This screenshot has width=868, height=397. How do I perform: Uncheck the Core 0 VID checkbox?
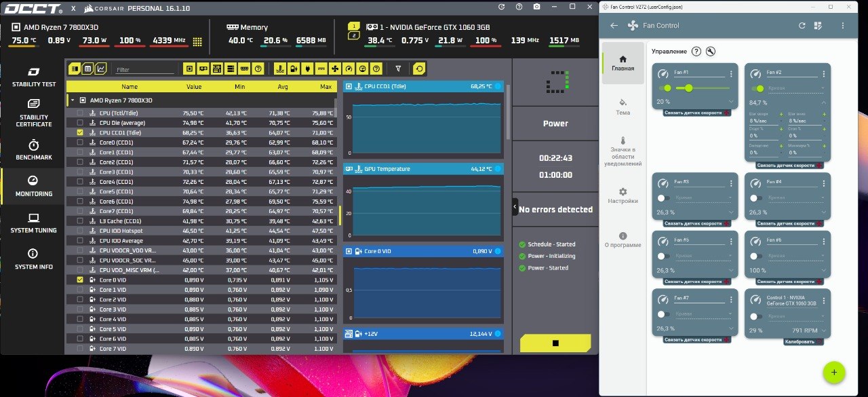(80, 280)
